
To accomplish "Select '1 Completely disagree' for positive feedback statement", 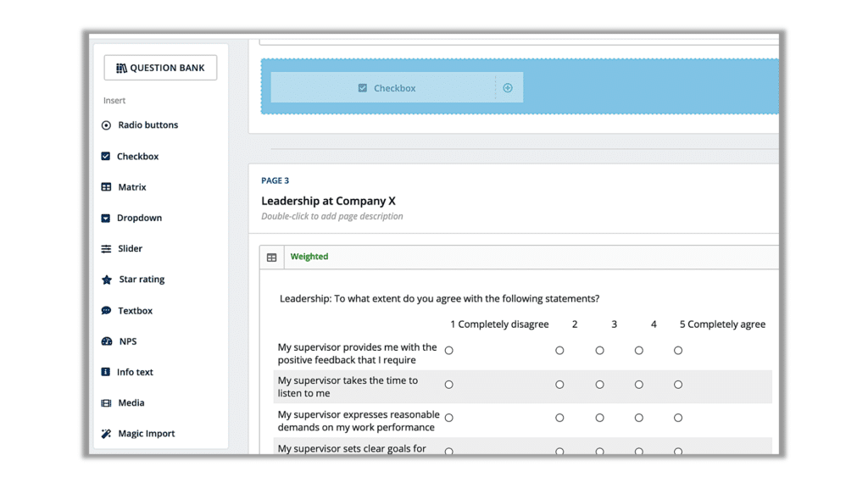I will [449, 351].
